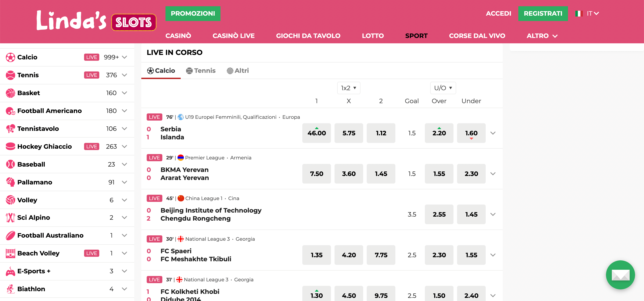Click the Tennis ball sidebar icon
Viewport: 644px width, 301px height.
point(10,75)
